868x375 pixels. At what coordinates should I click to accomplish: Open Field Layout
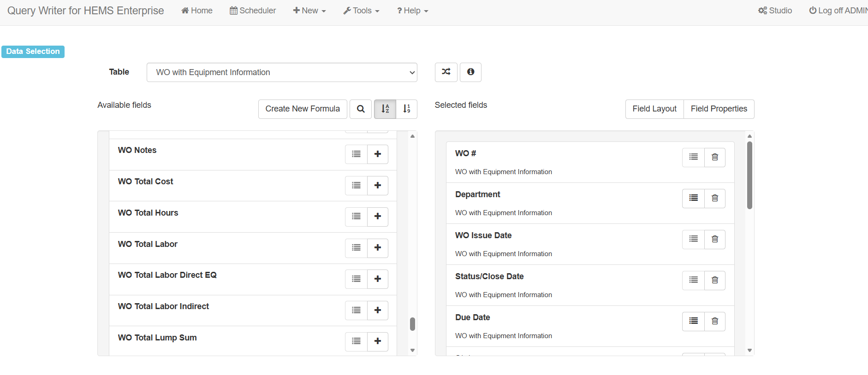[654, 109]
